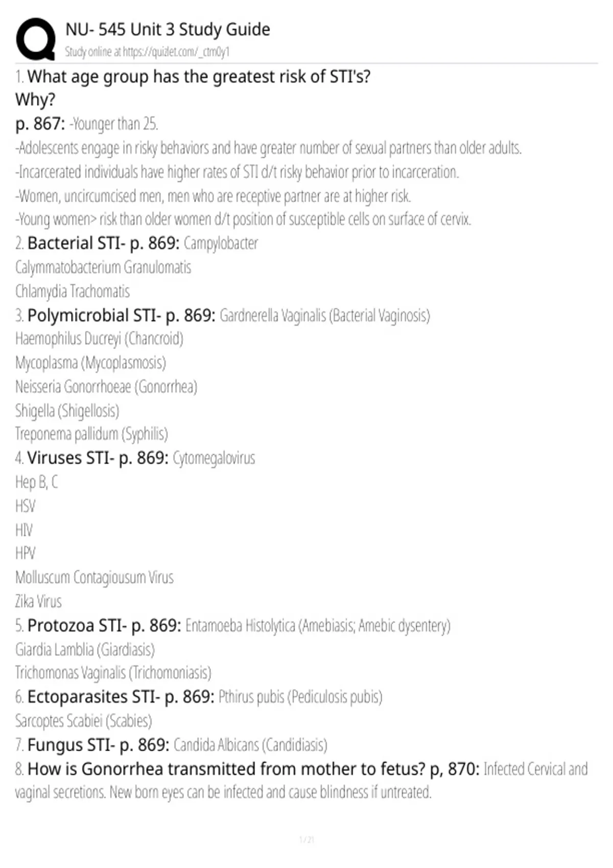Click 'Sarcoptes Scabiei (Scabies)' entry
Image resolution: width=613 pixels, height=868 pixels.
(84, 721)
